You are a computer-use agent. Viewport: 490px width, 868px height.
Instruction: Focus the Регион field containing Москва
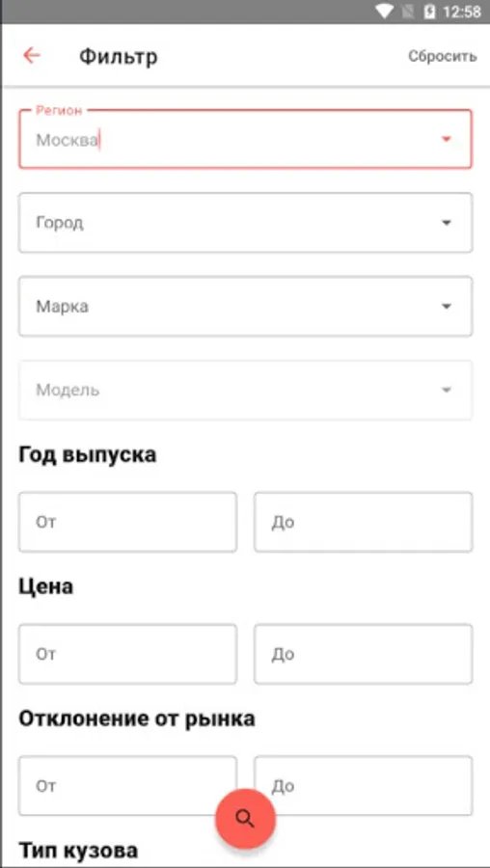point(245,139)
